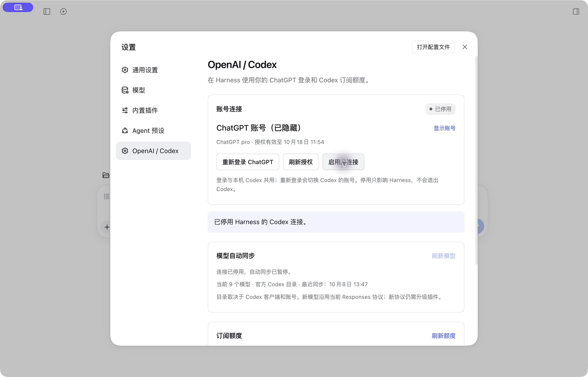Click ChatGPT 账号（已隐藏）heading
Image resolution: width=588 pixels, height=377 pixels.
[x=259, y=128]
